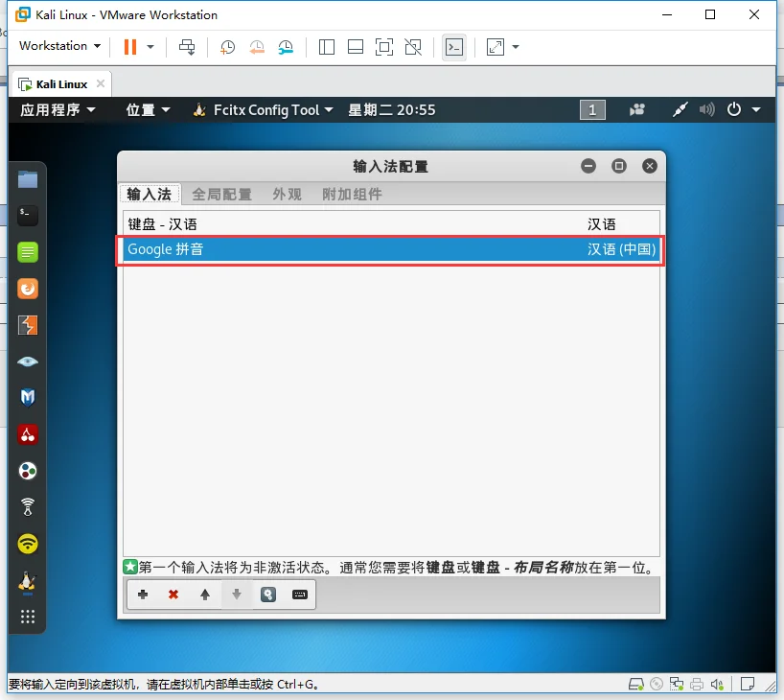Maximize 输入法配置 dialog
The image size is (784, 700).
[x=619, y=166]
